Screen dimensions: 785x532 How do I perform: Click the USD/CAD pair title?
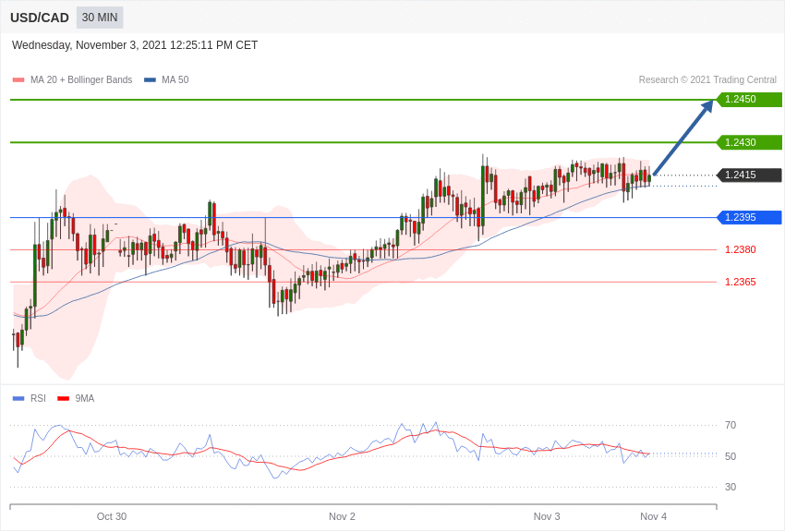[40, 18]
